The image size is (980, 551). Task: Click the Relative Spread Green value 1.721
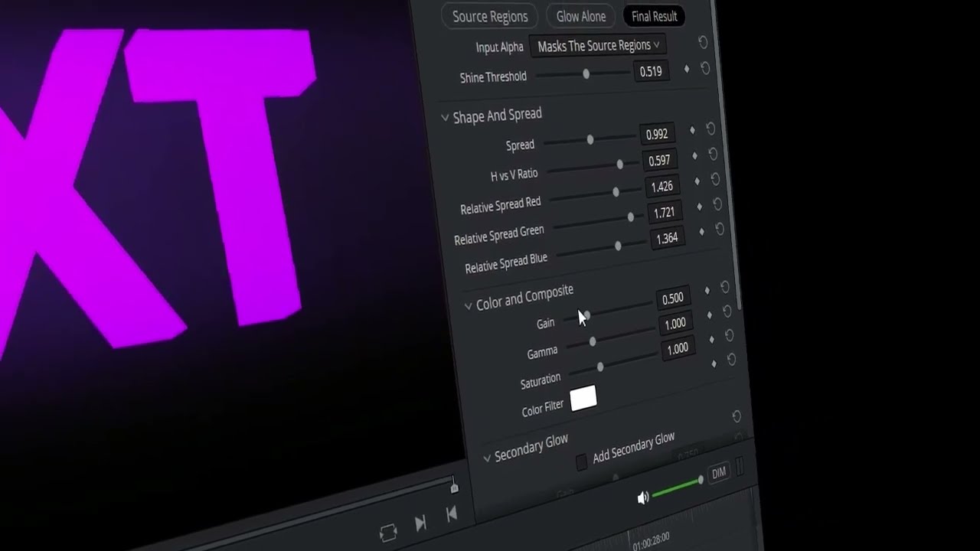665,212
